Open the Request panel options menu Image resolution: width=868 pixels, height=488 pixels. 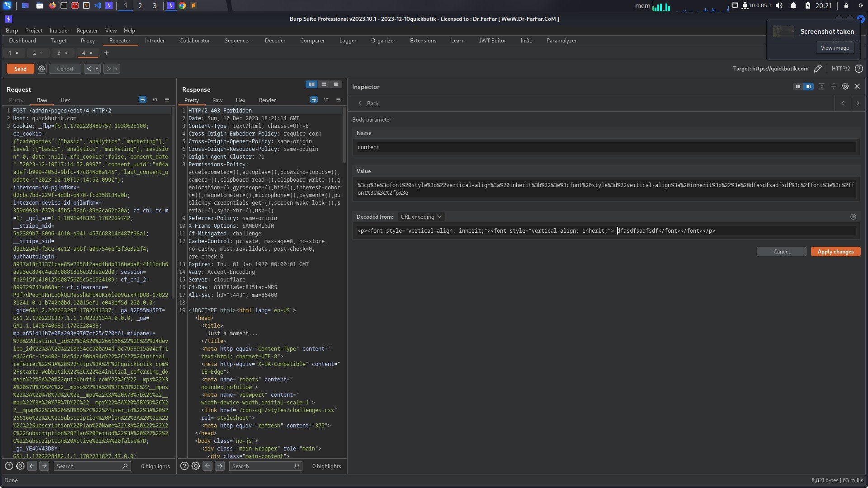click(x=167, y=99)
